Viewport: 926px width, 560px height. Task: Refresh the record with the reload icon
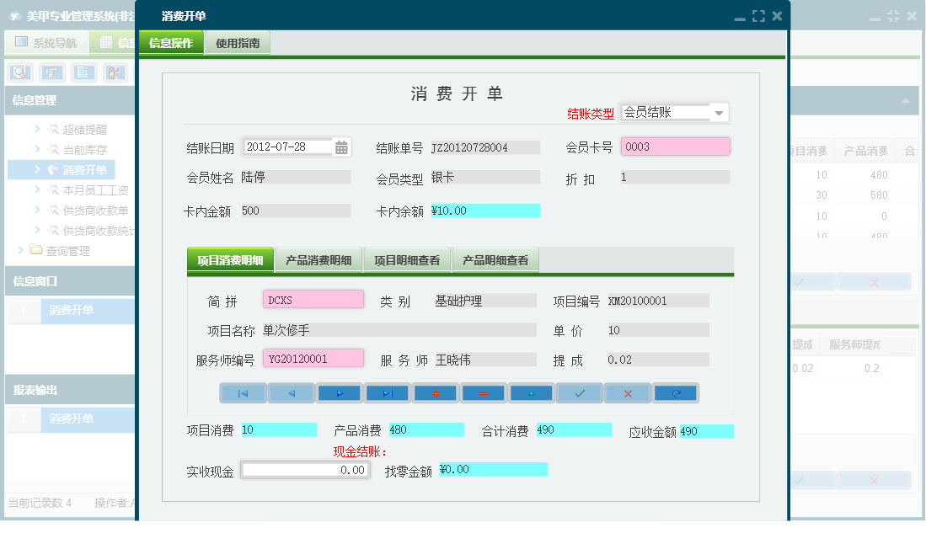point(676,392)
